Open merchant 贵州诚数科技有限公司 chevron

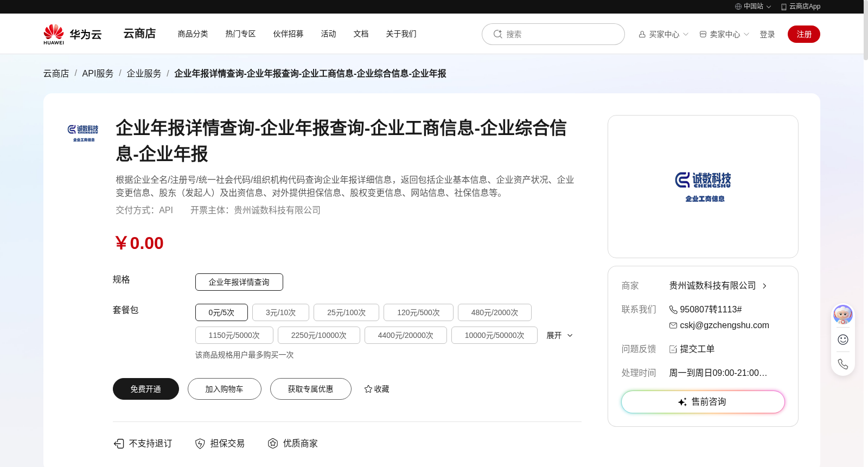point(764,286)
